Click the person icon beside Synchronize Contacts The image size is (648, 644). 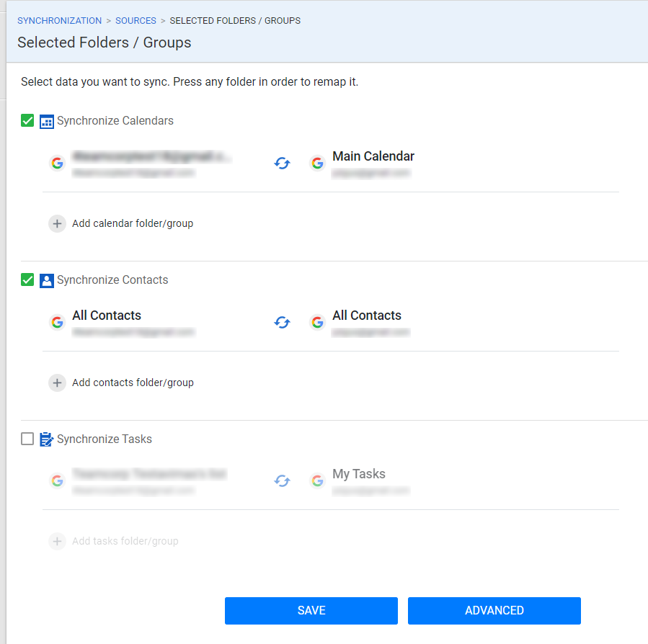pos(47,280)
